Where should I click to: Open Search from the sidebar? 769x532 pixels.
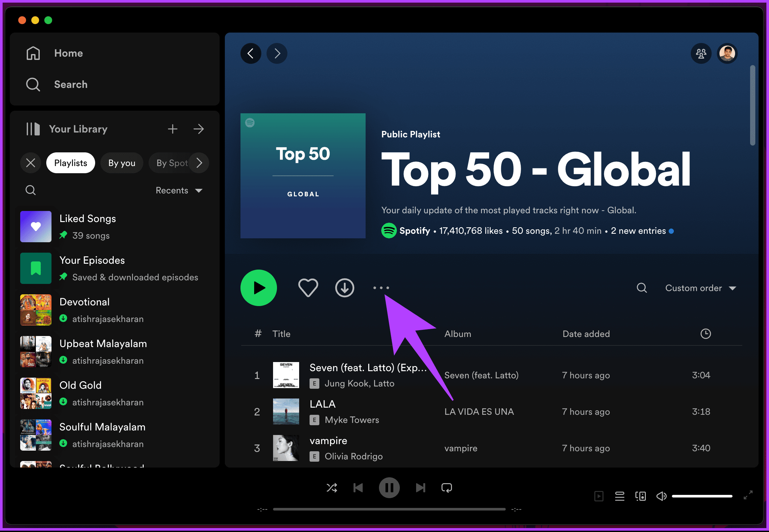pyautogui.click(x=57, y=84)
